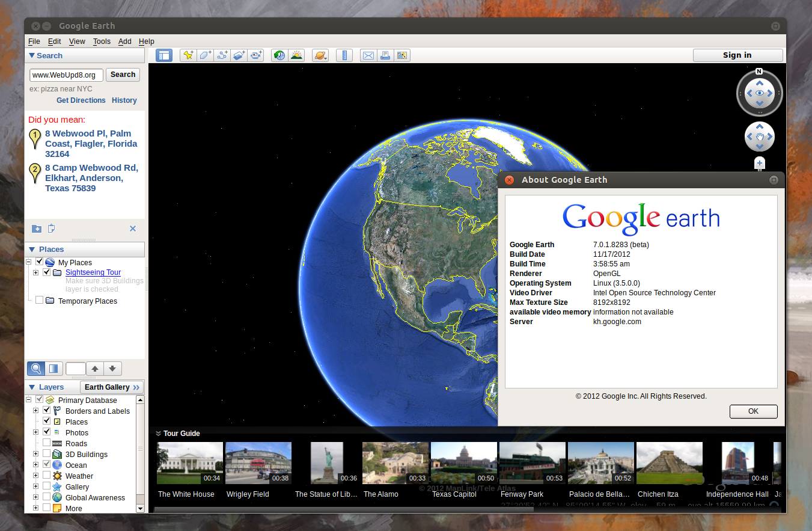Play The White House tour thumbnail

190,463
